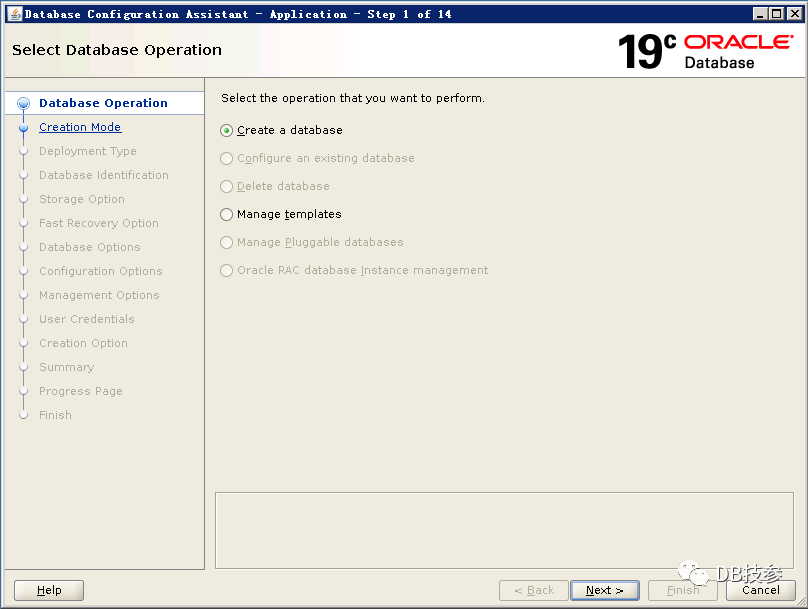Image resolution: width=808 pixels, height=609 pixels.
Task: Click the Creation Mode step bullet
Action: pos(22,128)
